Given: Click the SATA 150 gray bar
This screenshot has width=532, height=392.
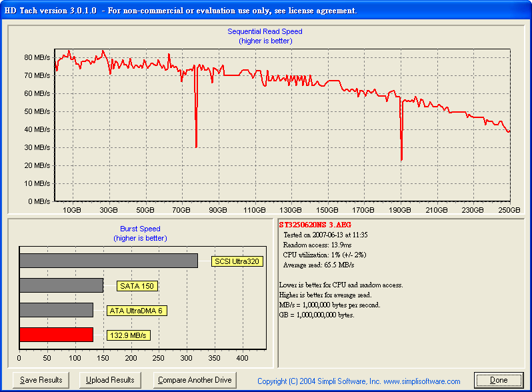Looking at the screenshot, I should (x=61, y=285).
